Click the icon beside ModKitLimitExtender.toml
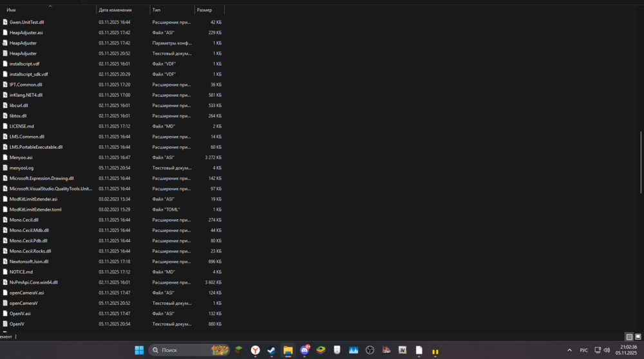Image resolution: width=644 pixels, height=359 pixels. [5, 209]
